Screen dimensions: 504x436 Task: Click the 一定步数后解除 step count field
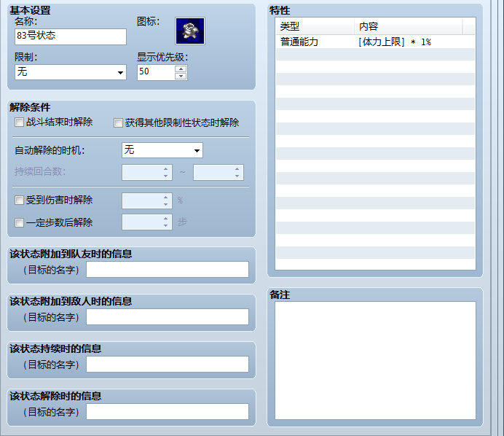[x=147, y=222]
